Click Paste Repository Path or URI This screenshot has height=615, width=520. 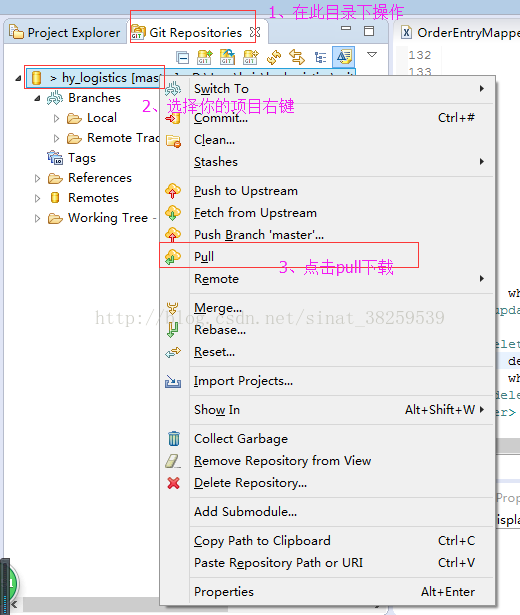point(327,562)
